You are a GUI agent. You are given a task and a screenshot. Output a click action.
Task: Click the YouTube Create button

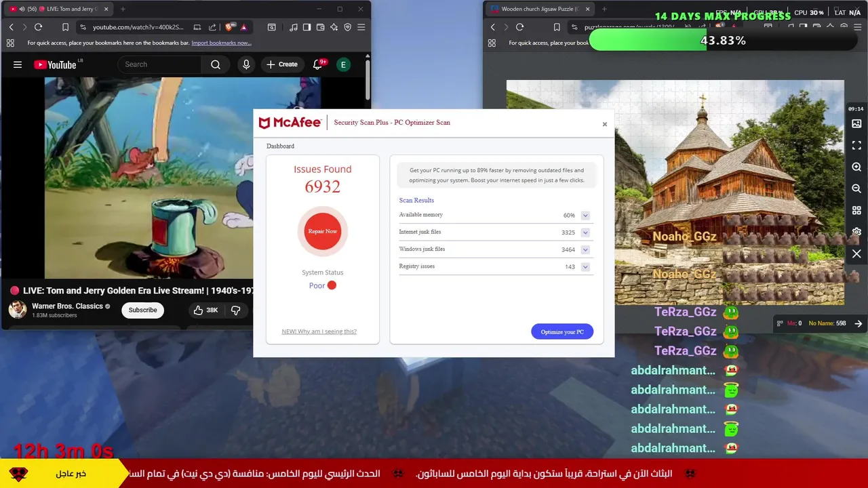(x=282, y=64)
